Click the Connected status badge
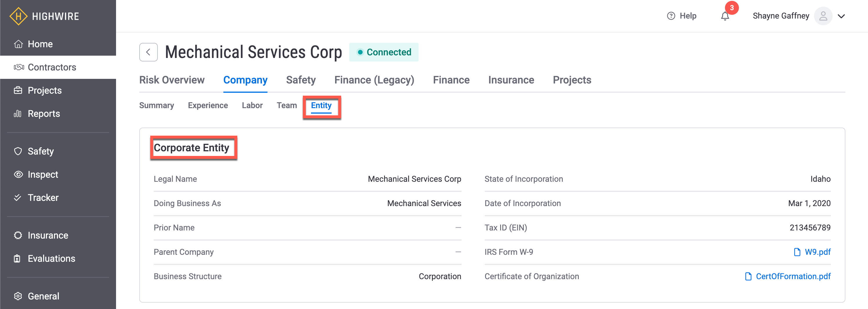This screenshot has width=868, height=309. point(384,52)
